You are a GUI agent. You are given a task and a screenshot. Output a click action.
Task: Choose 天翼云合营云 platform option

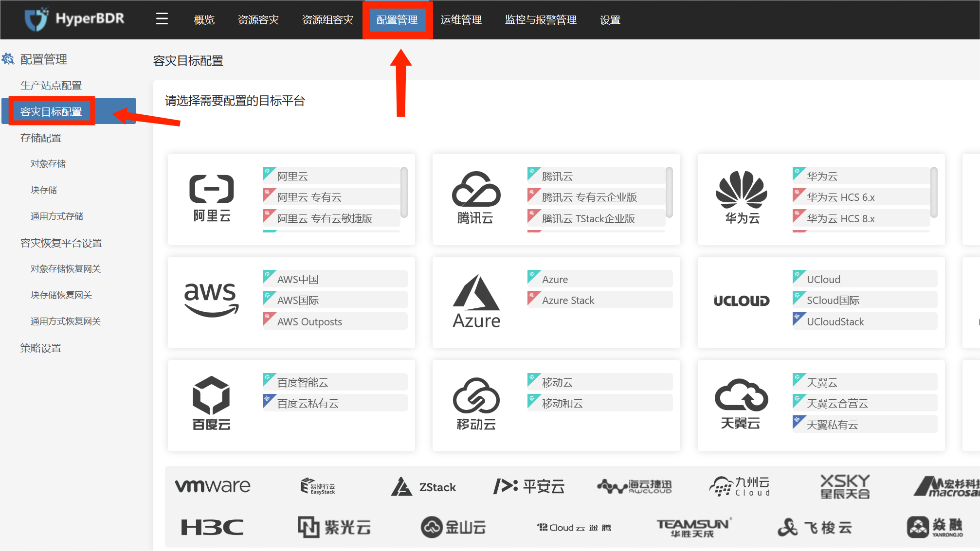coord(865,403)
